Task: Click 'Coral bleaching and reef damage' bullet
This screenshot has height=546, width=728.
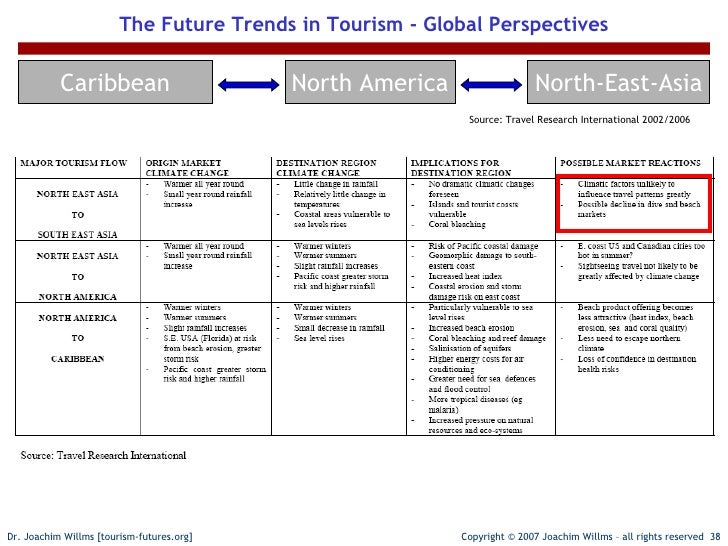Action: click(487, 338)
